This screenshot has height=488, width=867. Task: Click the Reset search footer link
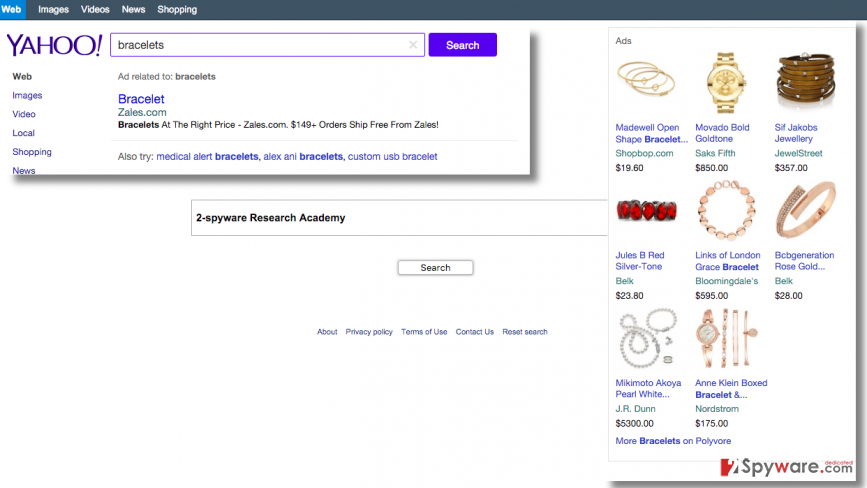coord(525,332)
